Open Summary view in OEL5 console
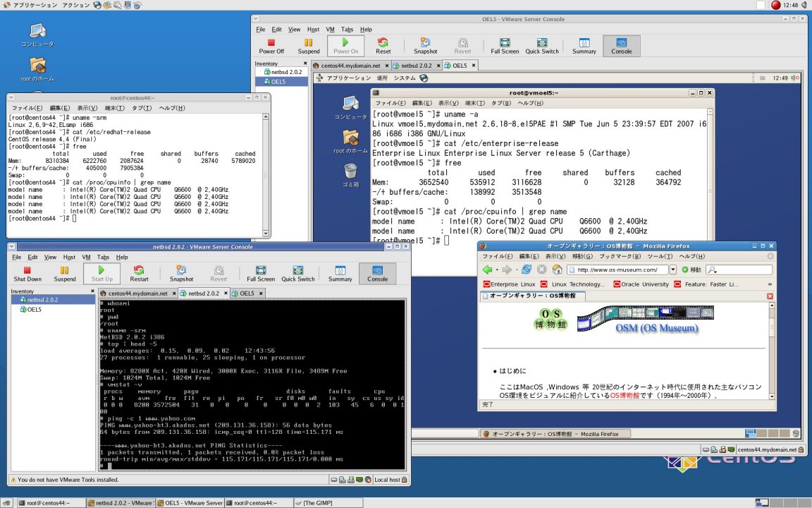 [584, 46]
